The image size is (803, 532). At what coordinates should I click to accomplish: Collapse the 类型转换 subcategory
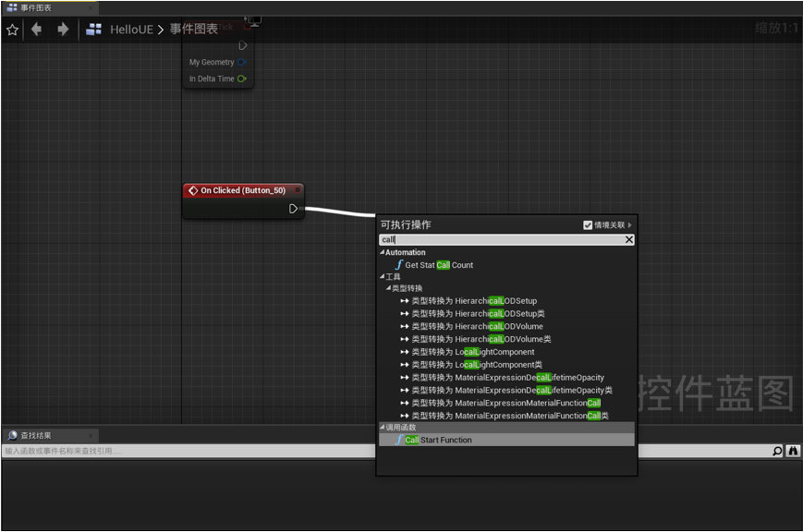389,288
